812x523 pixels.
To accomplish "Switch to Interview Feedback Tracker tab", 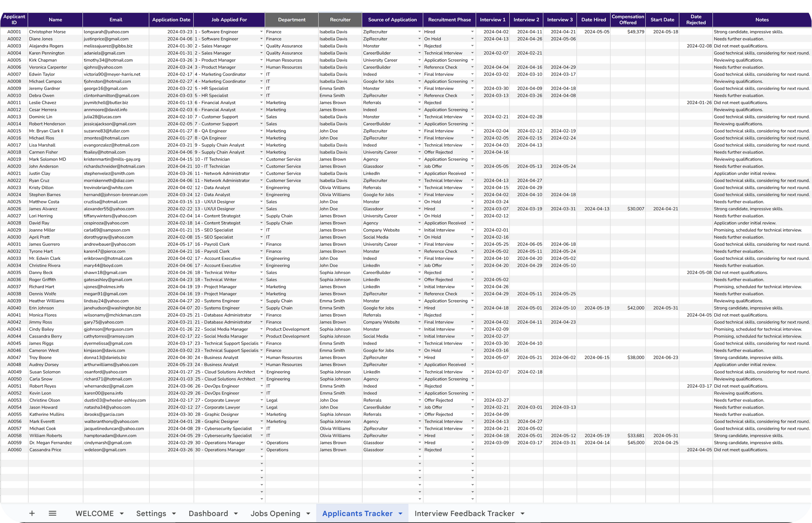I will coord(464,514).
